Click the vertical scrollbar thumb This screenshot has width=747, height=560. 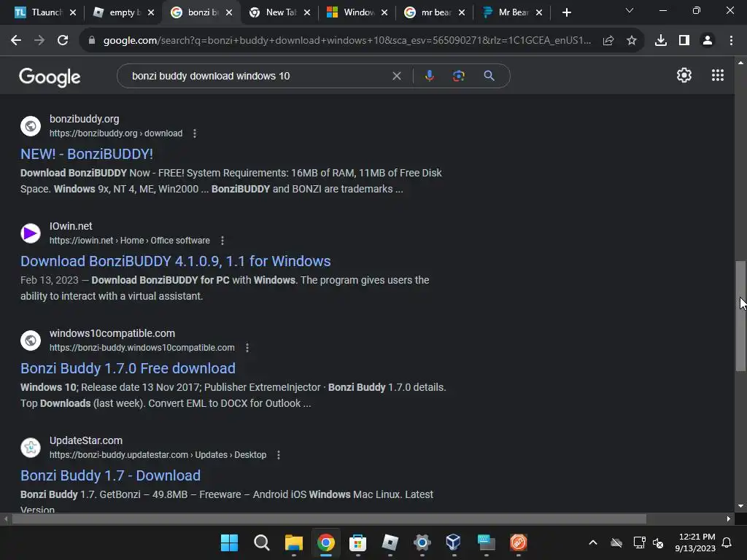[x=740, y=315]
